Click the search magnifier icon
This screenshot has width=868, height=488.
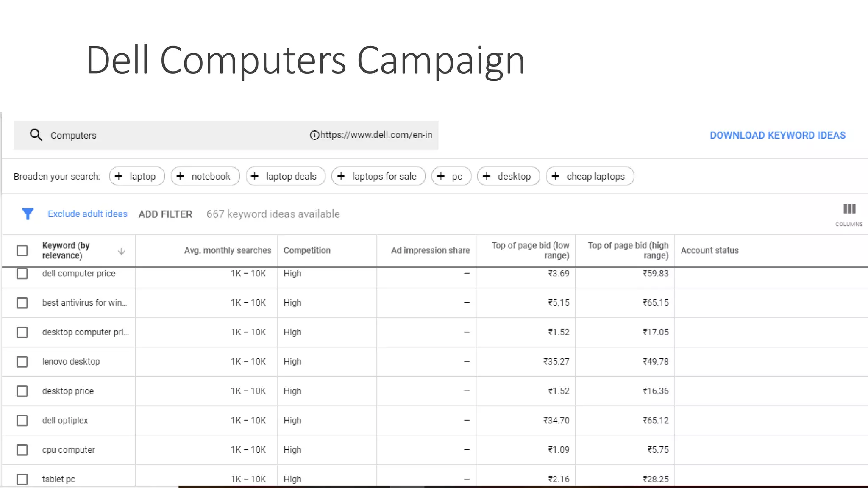click(36, 135)
